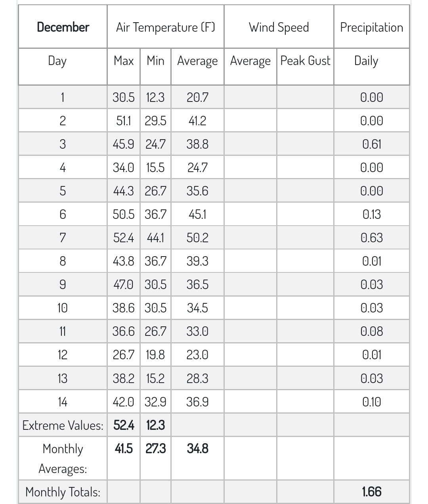Click the day 10 row number
The height and width of the screenshot is (504, 428).
pyautogui.click(x=63, y=308)
